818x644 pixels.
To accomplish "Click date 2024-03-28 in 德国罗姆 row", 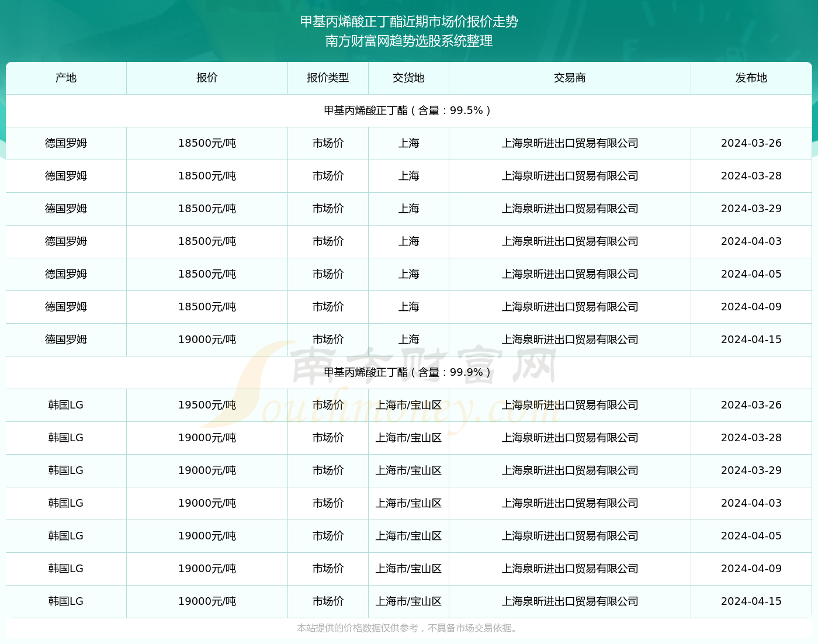I will (x=751, y=176).
